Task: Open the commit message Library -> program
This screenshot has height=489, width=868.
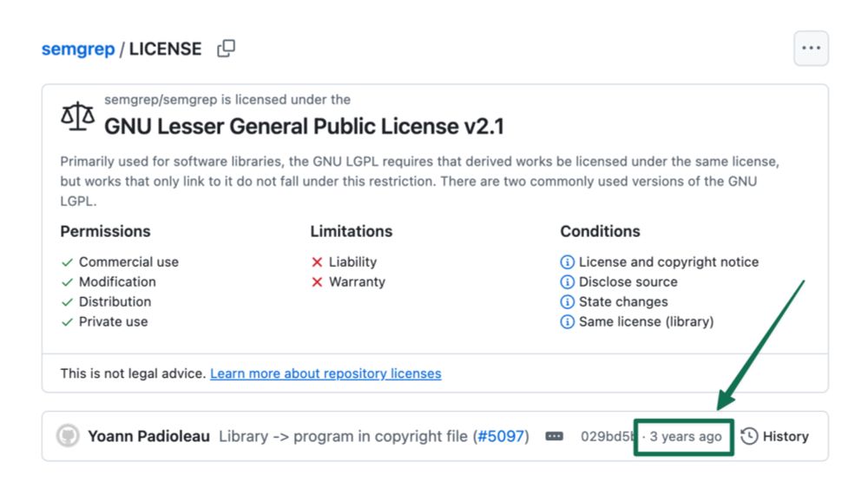Action: pyautogui.click(x=343, y=436)
